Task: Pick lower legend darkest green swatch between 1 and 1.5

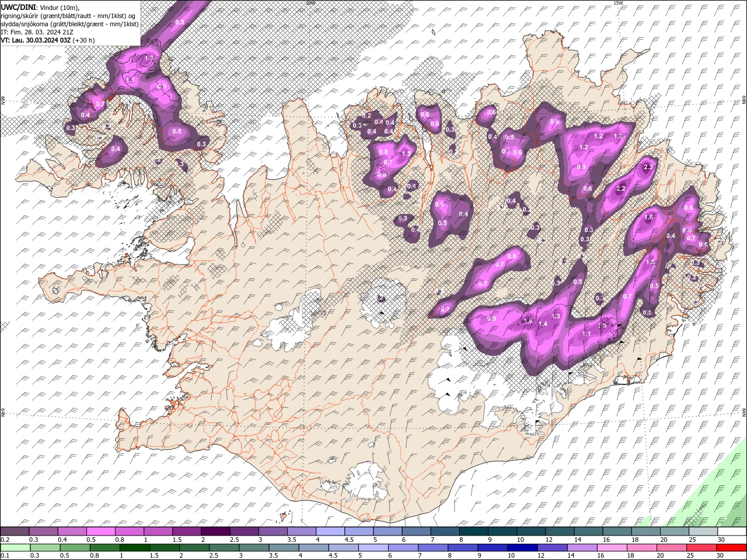Action: coord(134,548)
